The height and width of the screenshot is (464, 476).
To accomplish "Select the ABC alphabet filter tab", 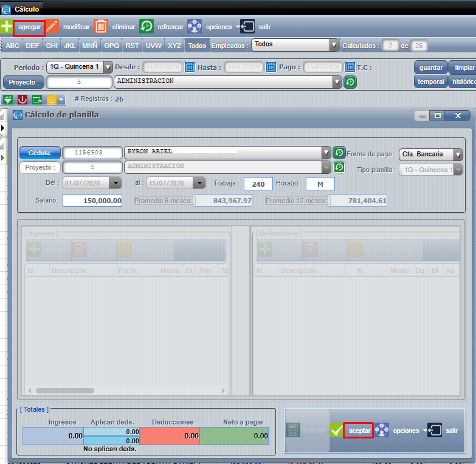I will point(12,46).
